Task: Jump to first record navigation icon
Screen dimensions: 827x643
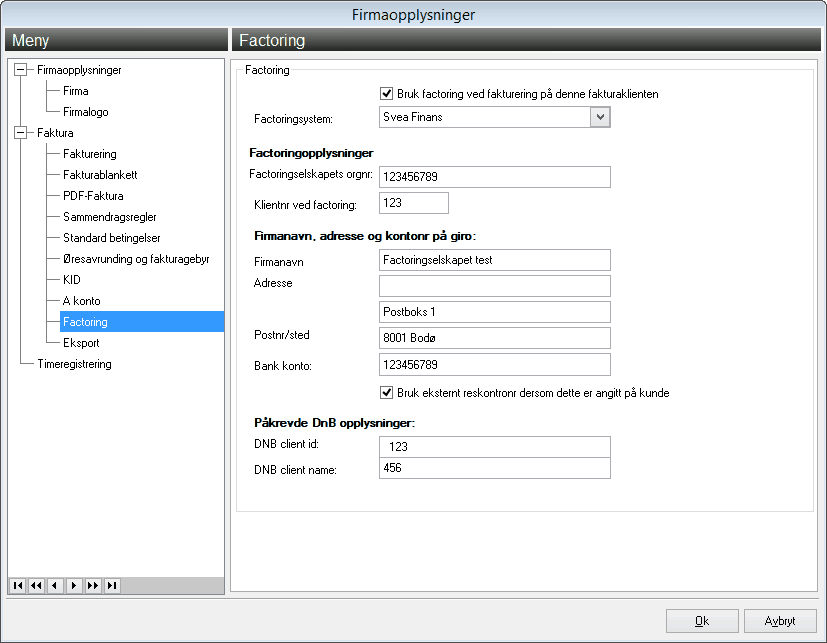Action: (17, 586)
